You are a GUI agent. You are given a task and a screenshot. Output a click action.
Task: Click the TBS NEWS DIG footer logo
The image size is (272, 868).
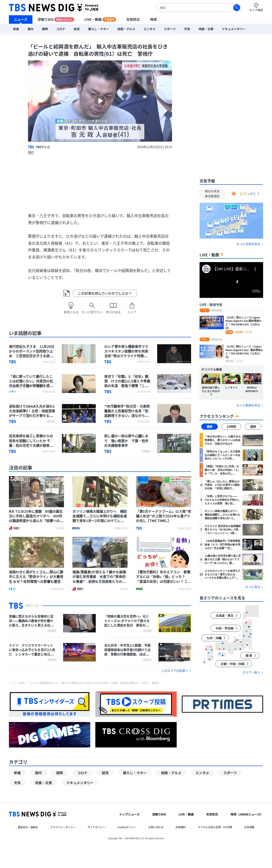click(x=37, y=814)
